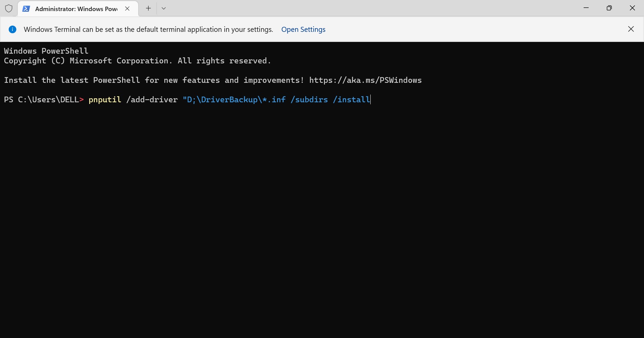644x338 pixels.
Task: Click the https://aka.ms/PSWindows URL
Action: 365,80
